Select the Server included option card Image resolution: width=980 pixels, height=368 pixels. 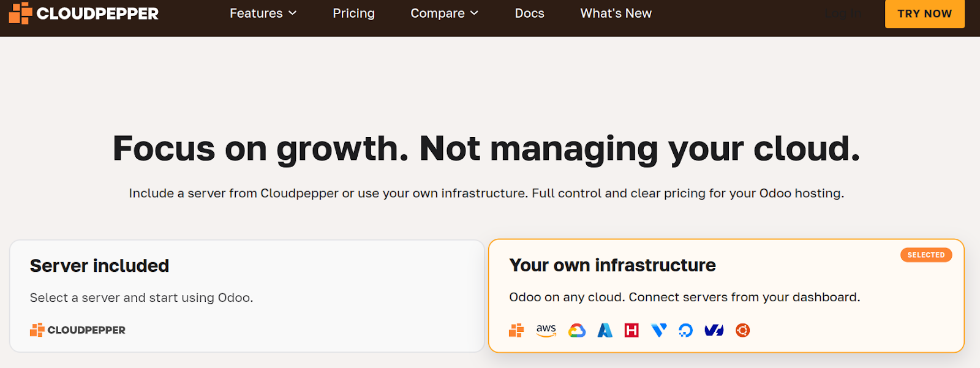(247, 296)
